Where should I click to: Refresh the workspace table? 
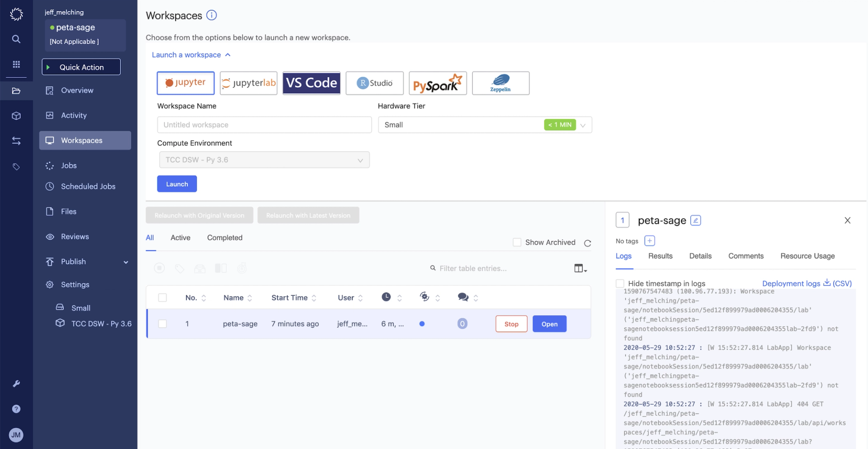(x=588, y=243)
